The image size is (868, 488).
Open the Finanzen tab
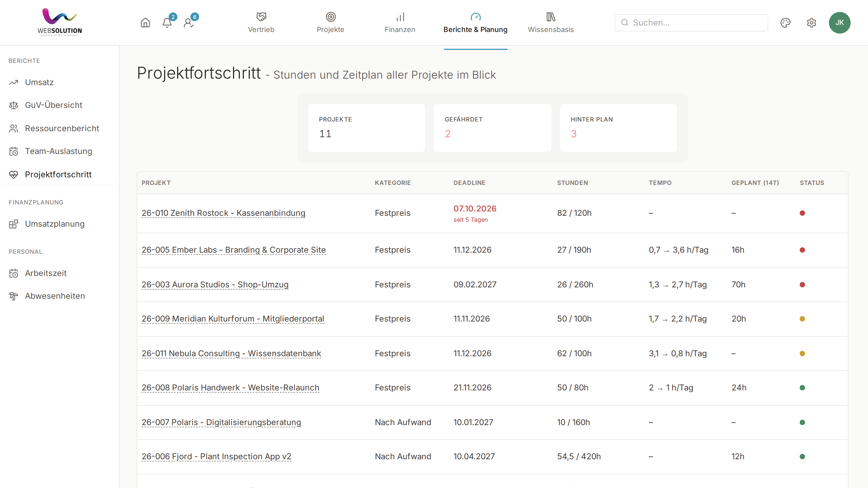tap(400, 23)
